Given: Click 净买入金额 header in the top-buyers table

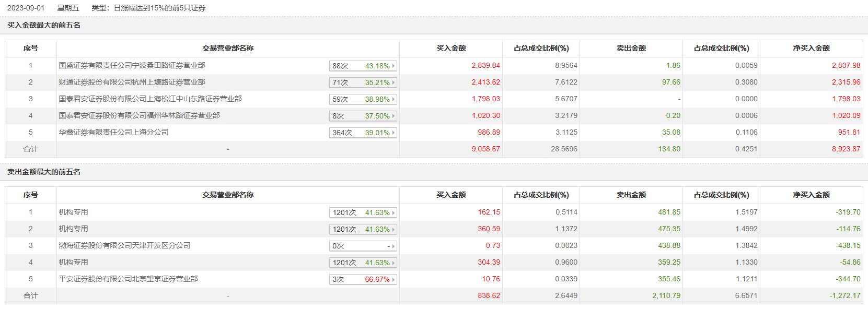Looking at the screenshot, I should point(811,48).
